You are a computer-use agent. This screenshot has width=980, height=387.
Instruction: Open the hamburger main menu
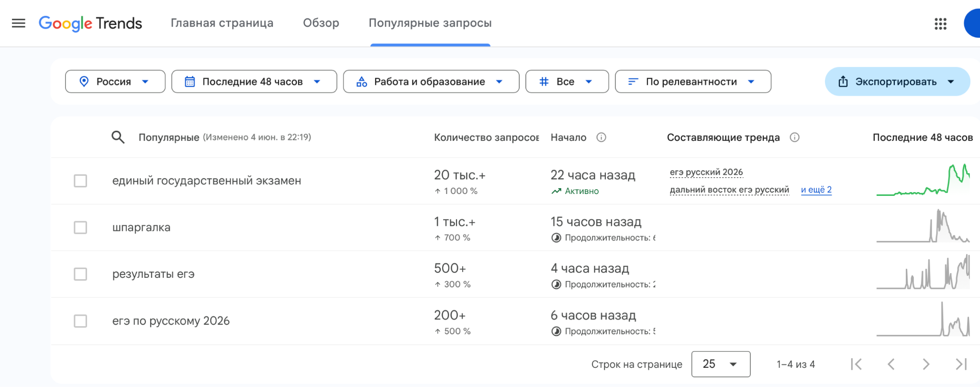[x=18, y=23]
